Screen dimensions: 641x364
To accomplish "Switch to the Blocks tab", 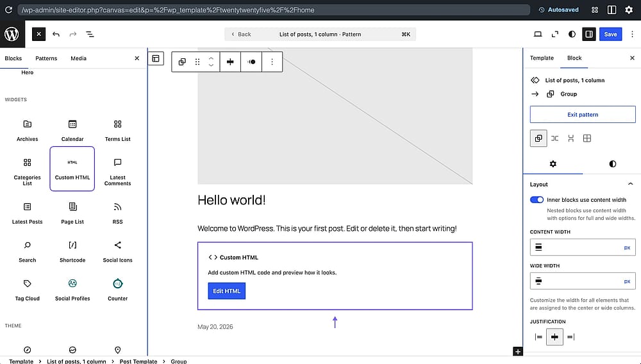I will [13, 58].
